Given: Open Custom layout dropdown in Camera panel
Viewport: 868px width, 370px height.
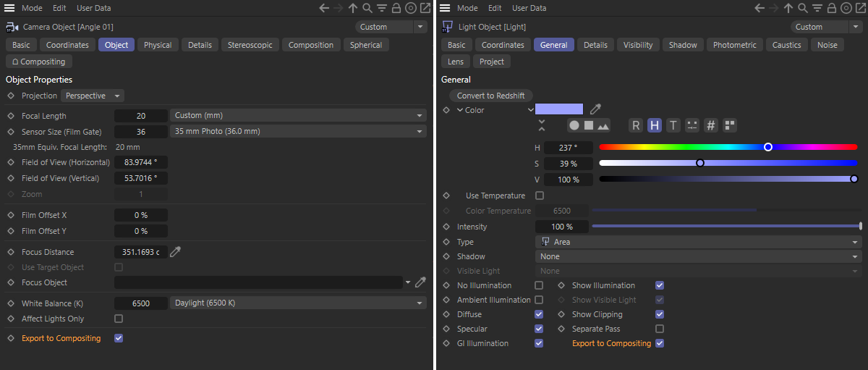Looking at the screenshot, I should [x=391, y=27].
